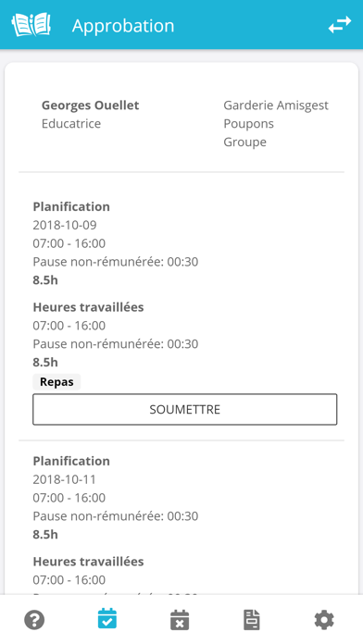Tap first Planification section heading
Image resolution: width=363 pixels, height=644 pixels.
[71, 206]
